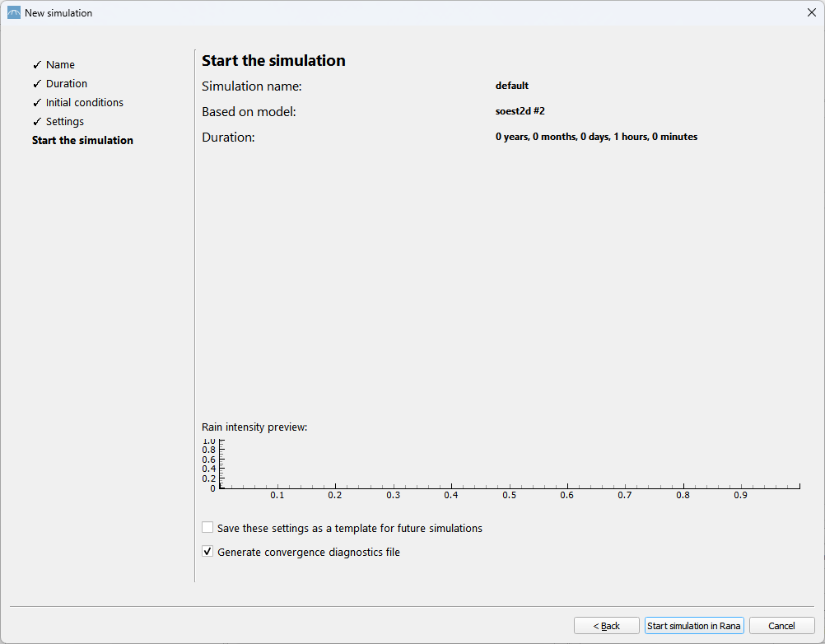Click the app icon in the title bar
Viewport: 825px width, 644px height.
(x=13, y=13)
